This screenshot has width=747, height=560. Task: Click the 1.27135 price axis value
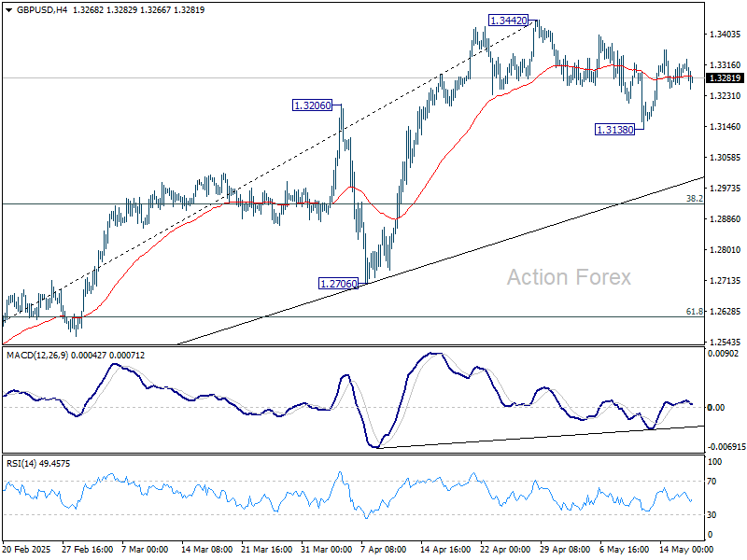(726, 281)
